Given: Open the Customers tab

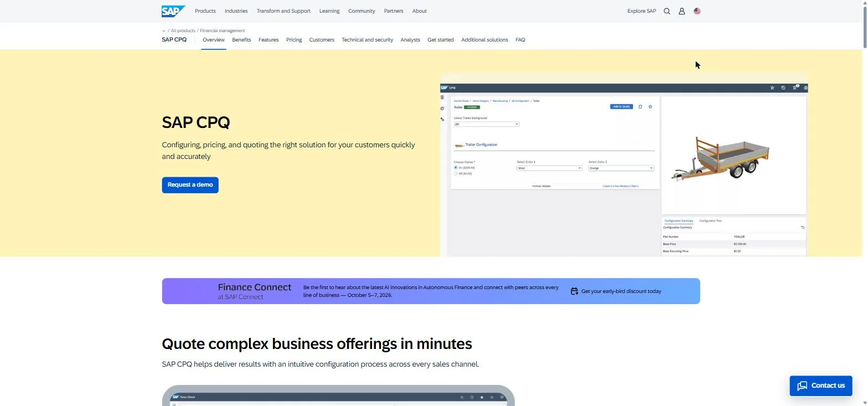Looking at the screenshot, I should click(x=322, y=40).
